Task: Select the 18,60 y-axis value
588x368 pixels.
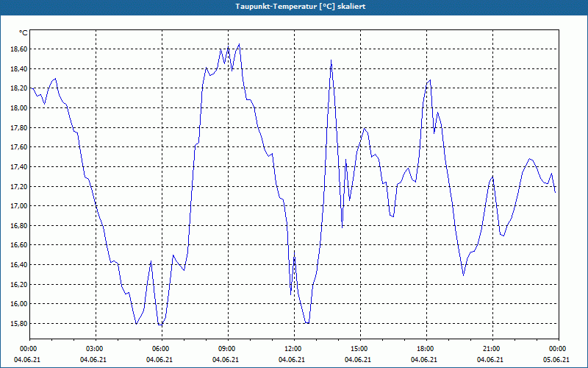Action: [20, 49]
